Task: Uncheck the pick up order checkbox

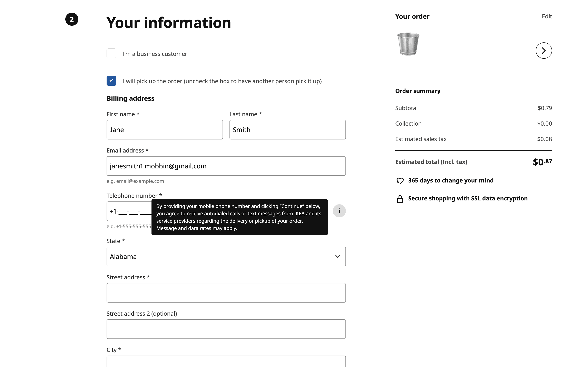Action: click(111, 81)
